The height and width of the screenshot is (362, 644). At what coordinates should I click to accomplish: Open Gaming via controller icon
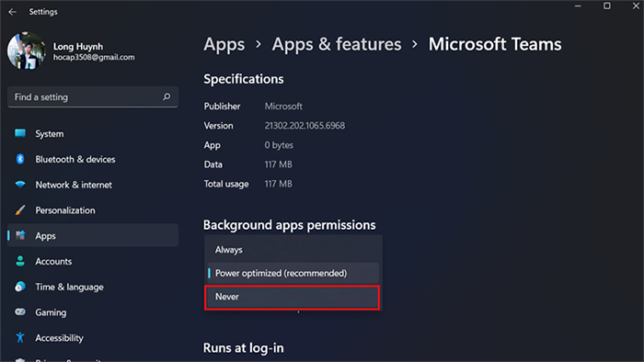click(20, 312)
